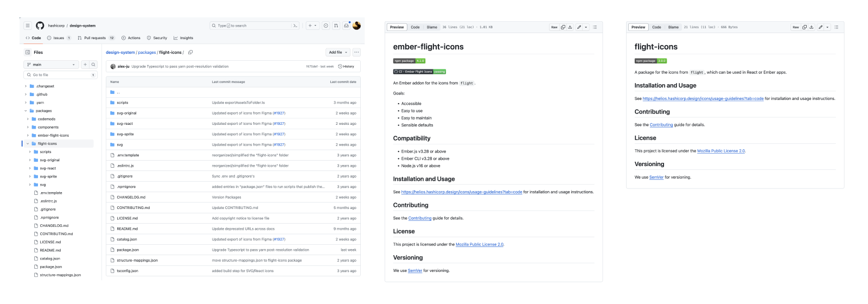
Task: Expand the .github folder in tree
Action: point(25,94)
